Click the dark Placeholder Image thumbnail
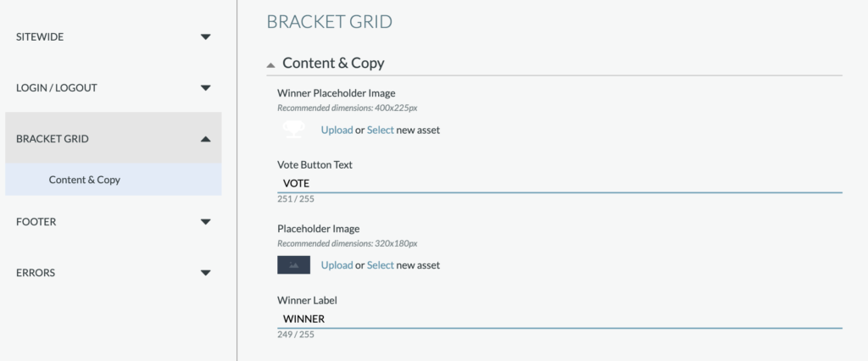This screenshot has width=868, height=361. 293,265
